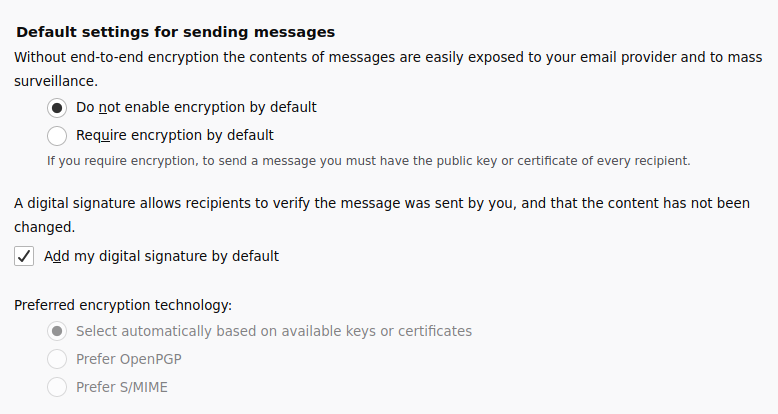
Task: Toggle the digital signature checkbox
Action: [24, 256]
